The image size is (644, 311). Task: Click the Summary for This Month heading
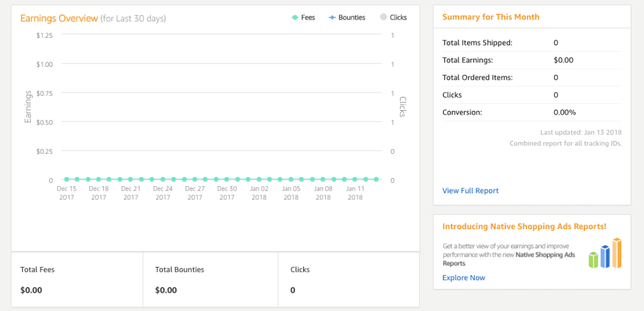click(491, 17)
